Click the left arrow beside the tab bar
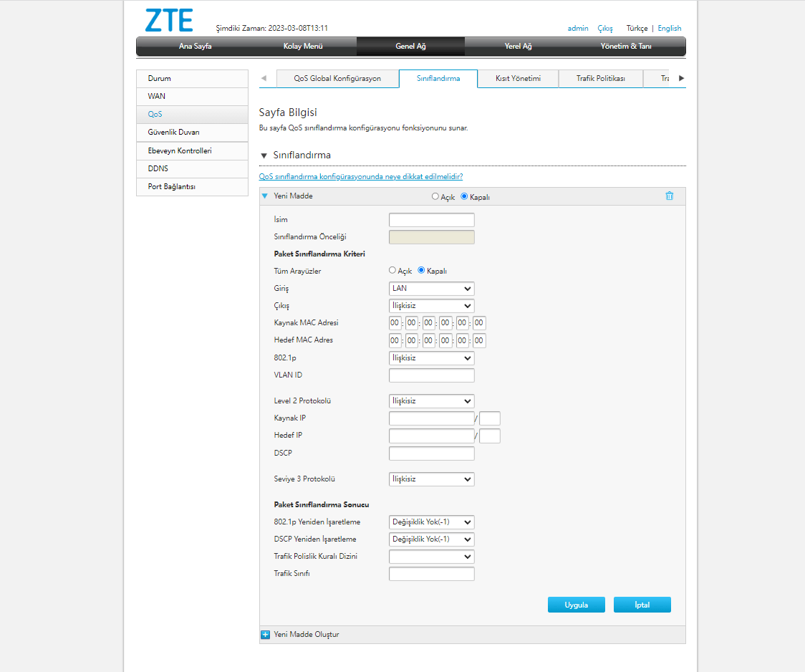The height and width of the screenshot is (672, 805). (264, 78)
